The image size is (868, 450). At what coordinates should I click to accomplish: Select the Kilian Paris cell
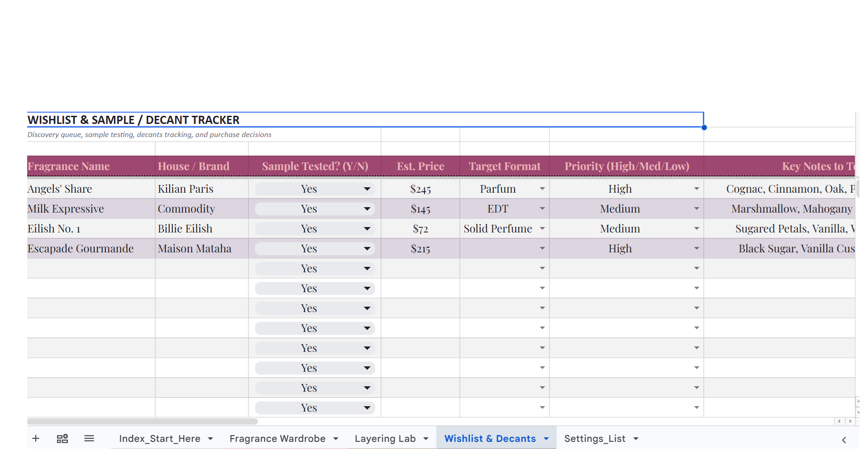point(202,189)
